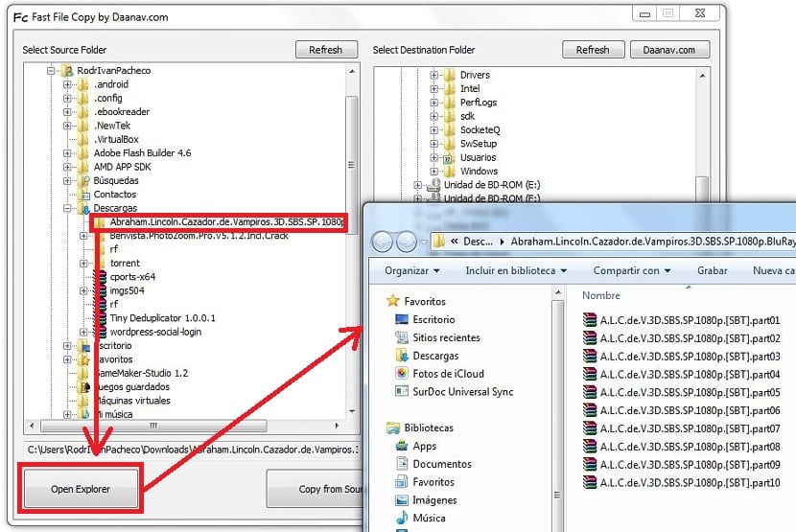796x532 pixels.
Task: Select the .VirtualBox folder
Action: pyautogui.click(x=116, y=139)
